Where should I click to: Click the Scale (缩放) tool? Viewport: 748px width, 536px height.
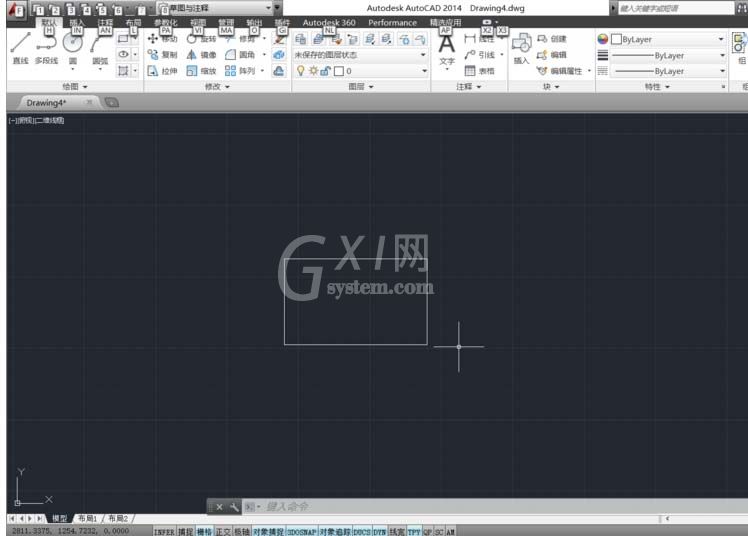(x=201, y=71)
